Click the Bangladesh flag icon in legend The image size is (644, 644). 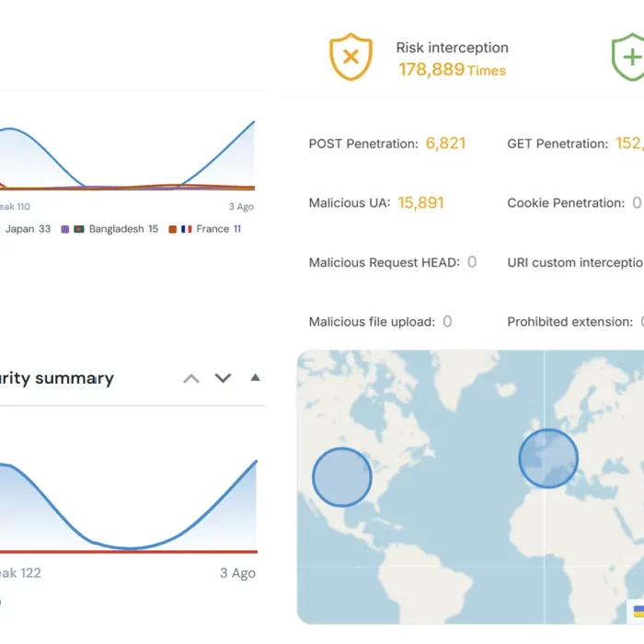[x=79, y=229]
